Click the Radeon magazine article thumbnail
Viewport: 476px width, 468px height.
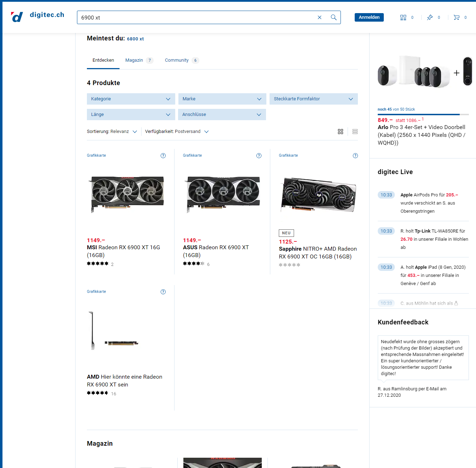point(222,463)
